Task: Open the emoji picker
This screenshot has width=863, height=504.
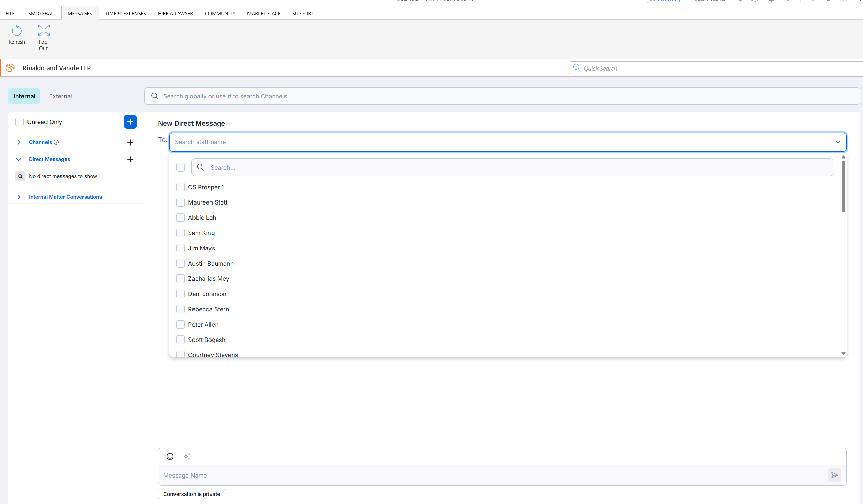Action: click(x=170, y=457)
